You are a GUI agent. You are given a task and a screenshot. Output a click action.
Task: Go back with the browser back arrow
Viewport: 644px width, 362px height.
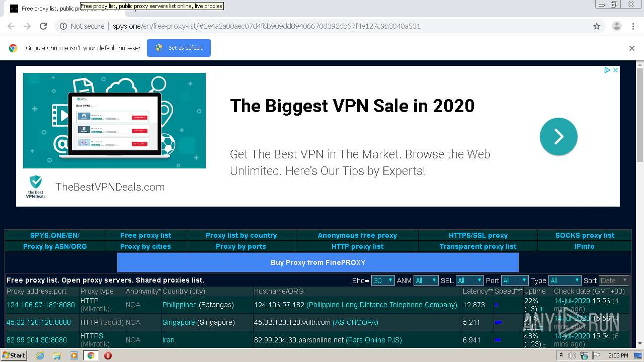[x=11, y=26]
